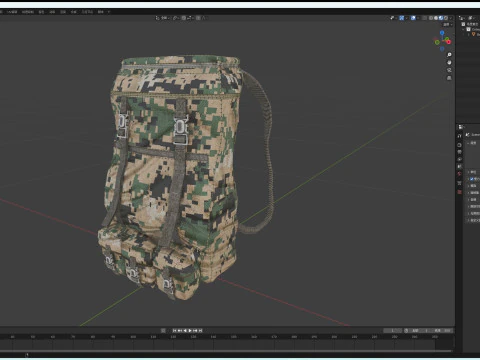Click the blue Z axis on navigation gizmo
This screenshot has width=480, height=360.
coord(442,33)
